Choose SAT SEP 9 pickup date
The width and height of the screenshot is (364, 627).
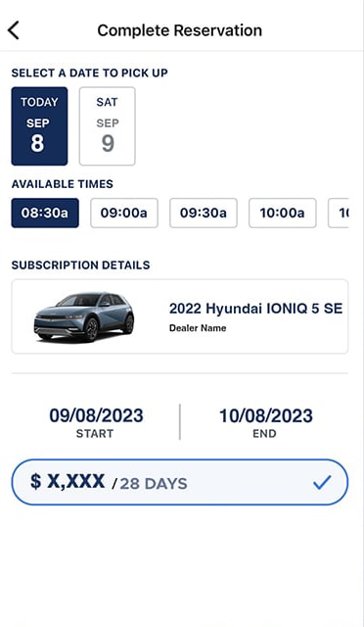pyautogui.click(x=107, y=126)
